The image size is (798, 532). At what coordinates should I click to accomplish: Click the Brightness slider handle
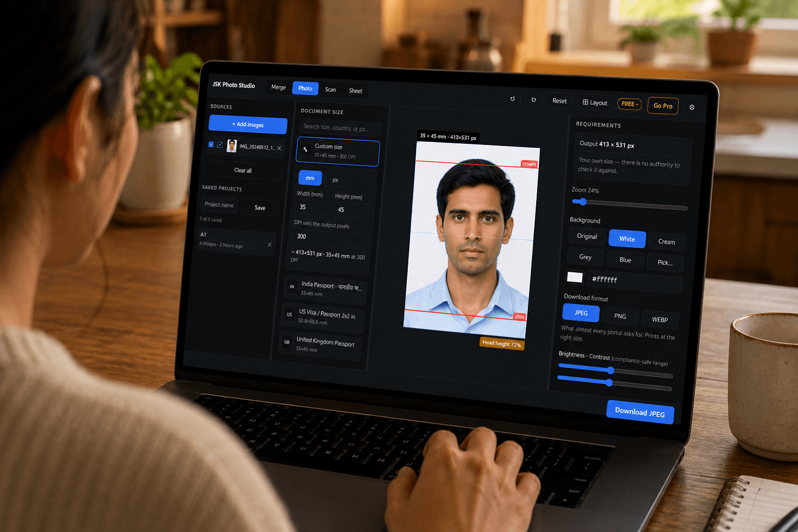pyautogui.click(x=610, y=370)
